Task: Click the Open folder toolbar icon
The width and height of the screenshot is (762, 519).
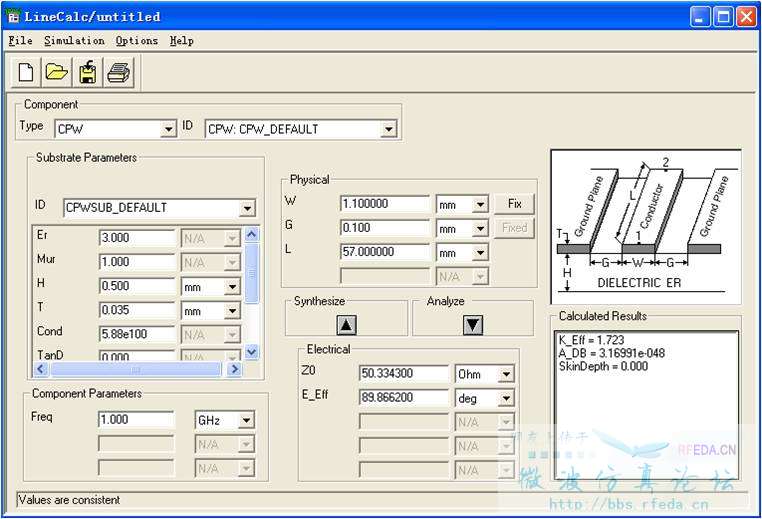Action: (57, 72)
